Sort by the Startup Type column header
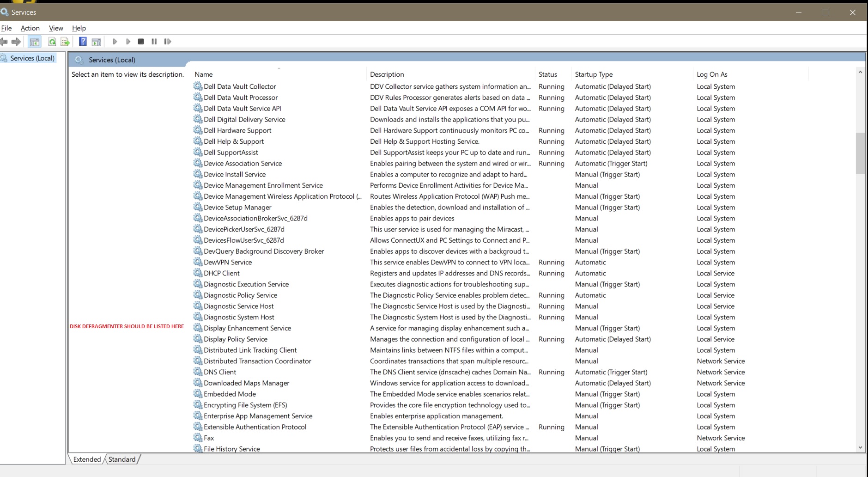The height and width of the screenshot is (477, 868). pos(633,74)
